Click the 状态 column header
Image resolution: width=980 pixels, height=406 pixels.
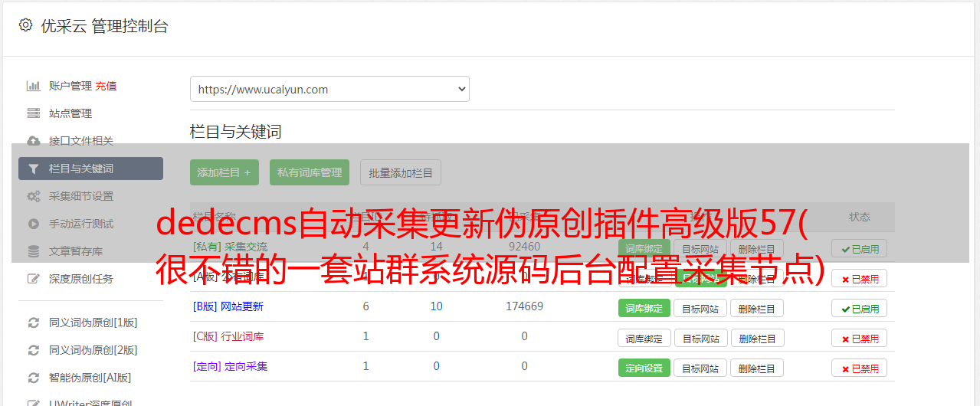(x=860, y=217)
